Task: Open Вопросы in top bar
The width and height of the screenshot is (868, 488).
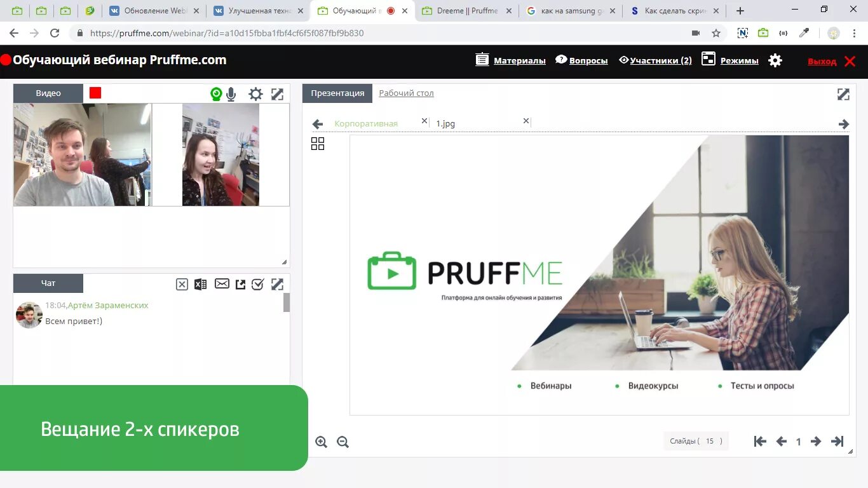Action: point(581,60)
